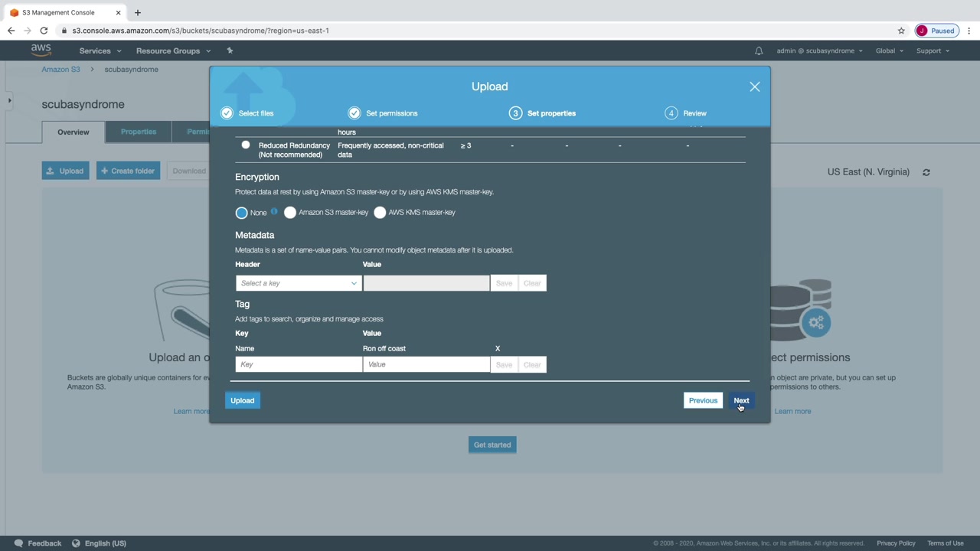Screen dimensions: 980x551
Task: Click Clear in the Metadata row
Action: coord(532,283)
